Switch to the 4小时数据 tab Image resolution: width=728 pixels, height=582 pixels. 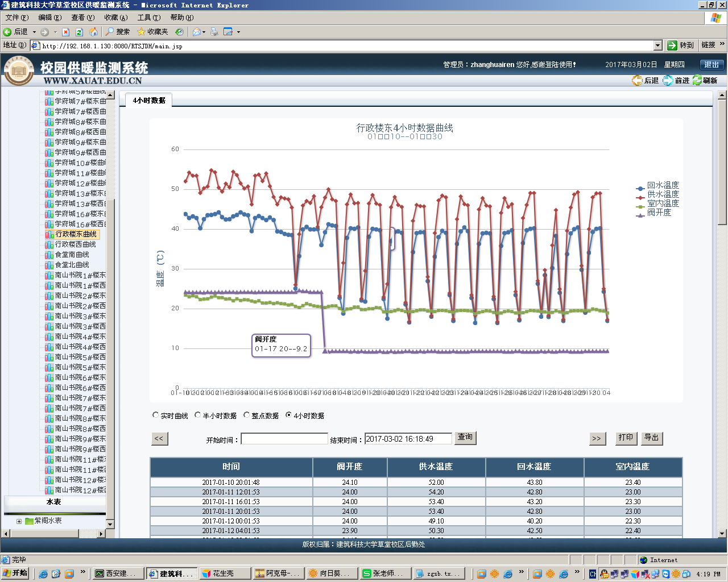tap(149, 101)
